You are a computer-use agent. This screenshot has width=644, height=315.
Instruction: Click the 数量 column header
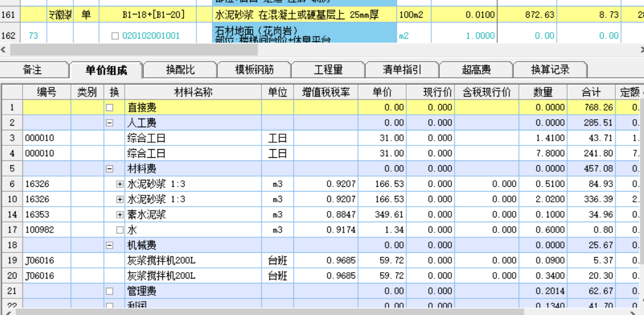point(543,92)
